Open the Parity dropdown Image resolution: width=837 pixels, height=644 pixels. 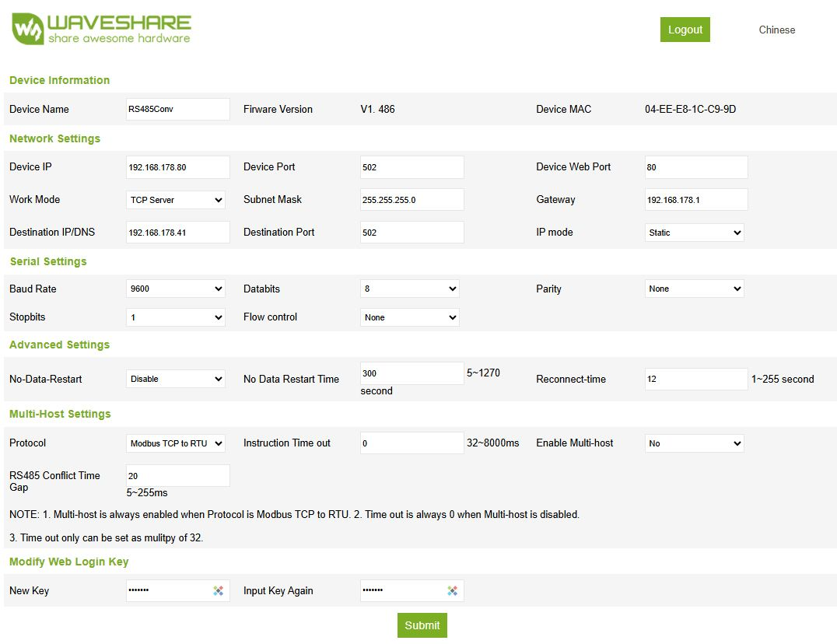pyautogui.click(x=694, y=289)
